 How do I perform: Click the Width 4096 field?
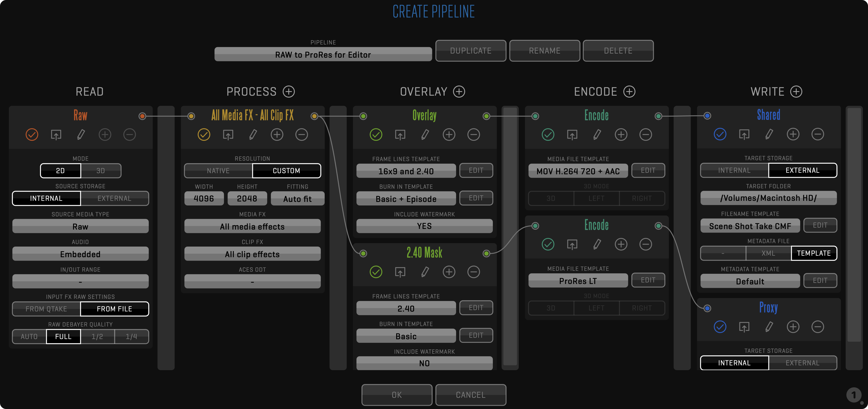tap(204, 199)
